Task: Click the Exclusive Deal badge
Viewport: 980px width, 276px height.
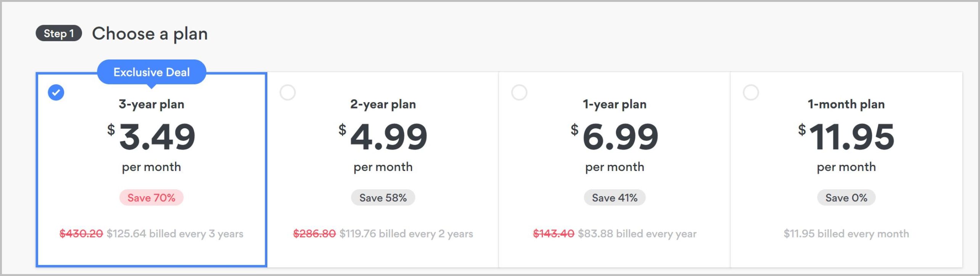Action: pyautogui.click(x=151, y=72)
